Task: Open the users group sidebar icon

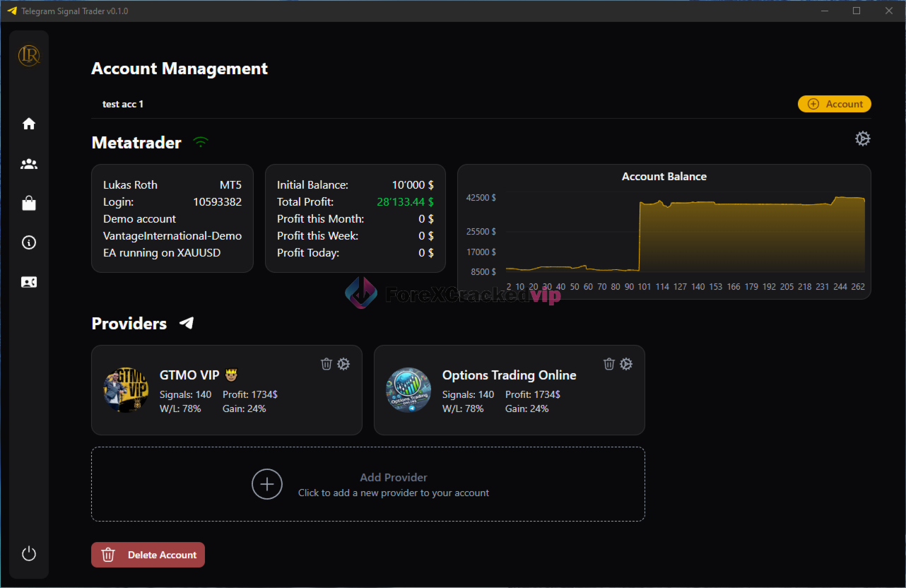Action: coord(29,164)
